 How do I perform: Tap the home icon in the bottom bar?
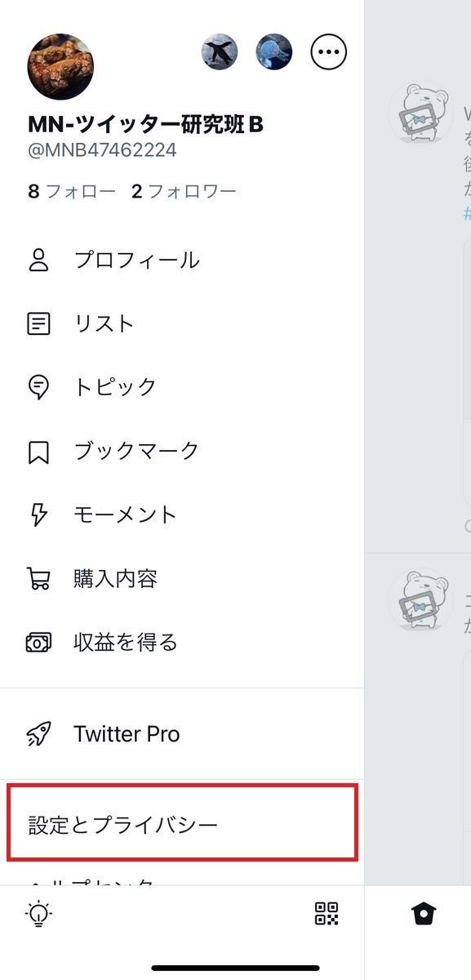point(423,914)
